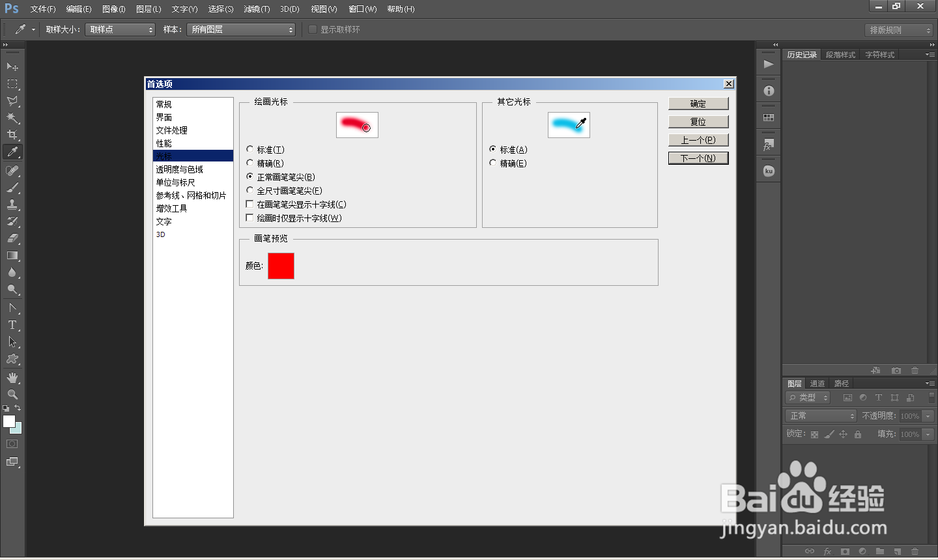This screenshot has width=938, height=560.
Task: Choose 标准(T) painting cursor option
Action: [266, 150]
